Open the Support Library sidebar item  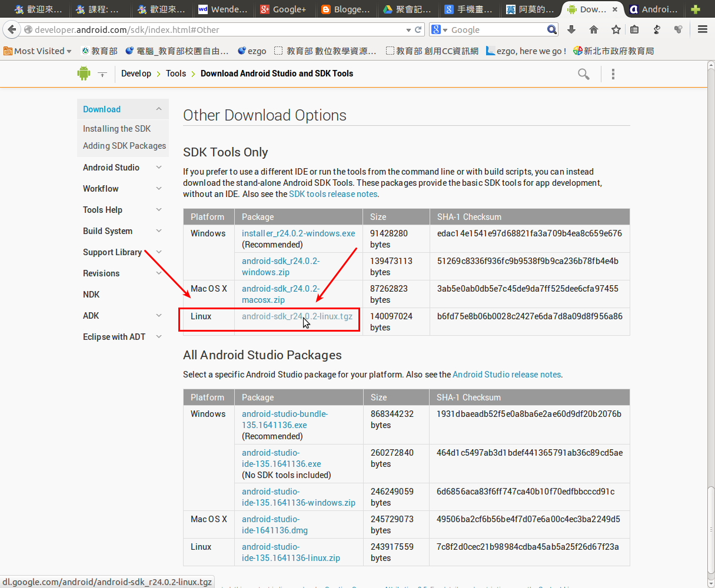(x=112, y=252)
